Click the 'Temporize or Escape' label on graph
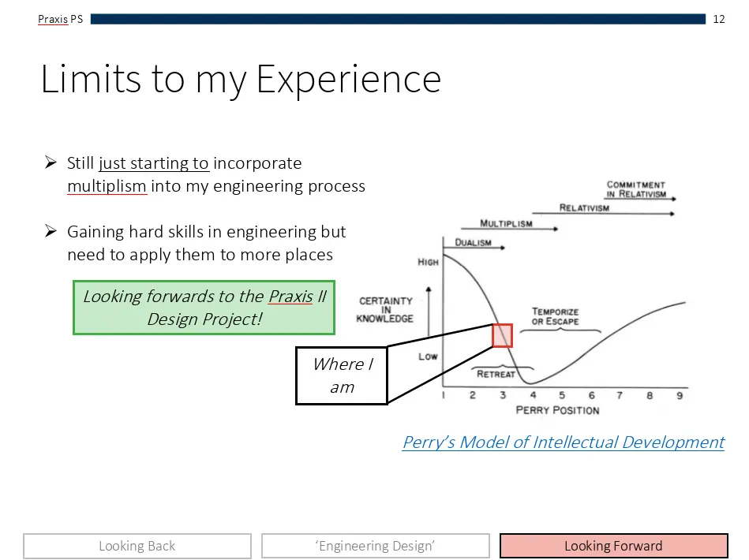 [555, 316]
